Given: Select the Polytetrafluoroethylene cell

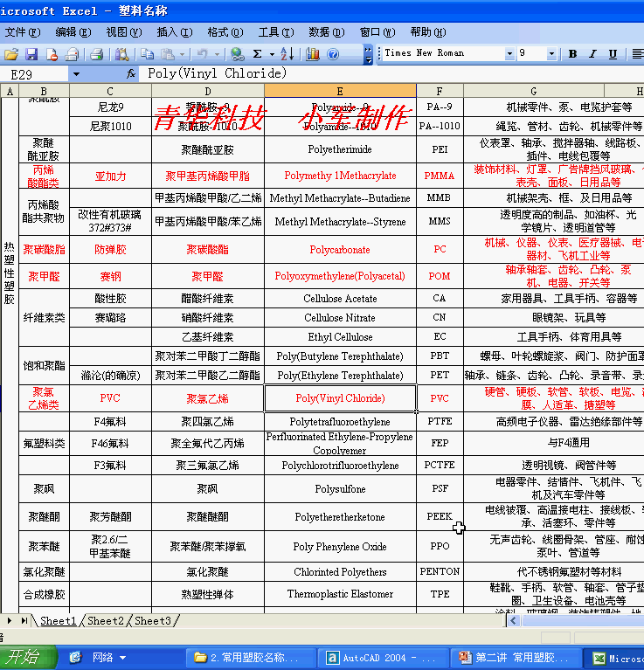Looking at the screenshot, I should (x=340, y=422).
